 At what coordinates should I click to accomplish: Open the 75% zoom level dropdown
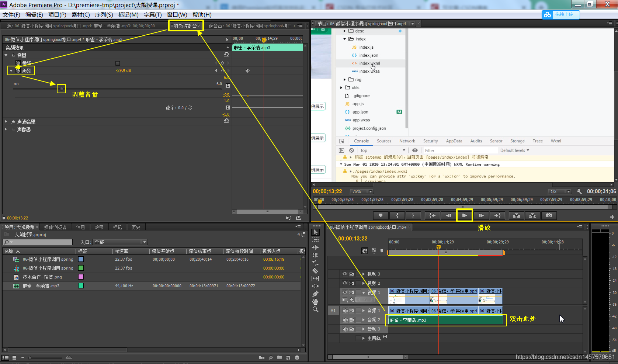[x=362, y=191]
